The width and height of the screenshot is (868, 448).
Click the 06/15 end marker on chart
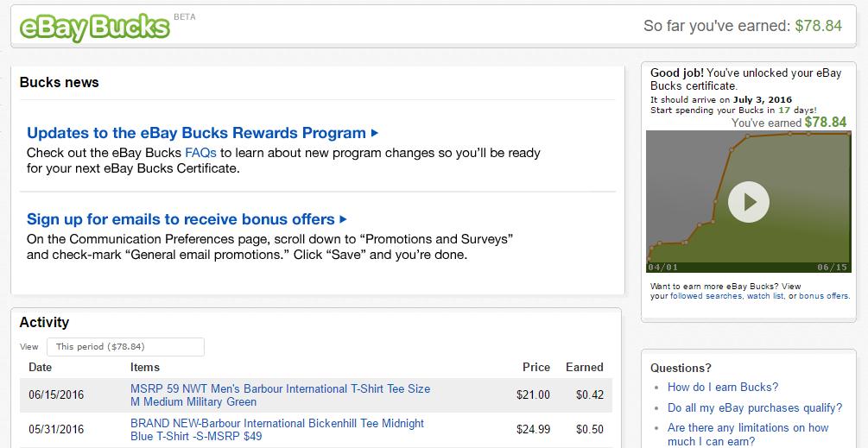pyautogui.click(x=834, y=268)
